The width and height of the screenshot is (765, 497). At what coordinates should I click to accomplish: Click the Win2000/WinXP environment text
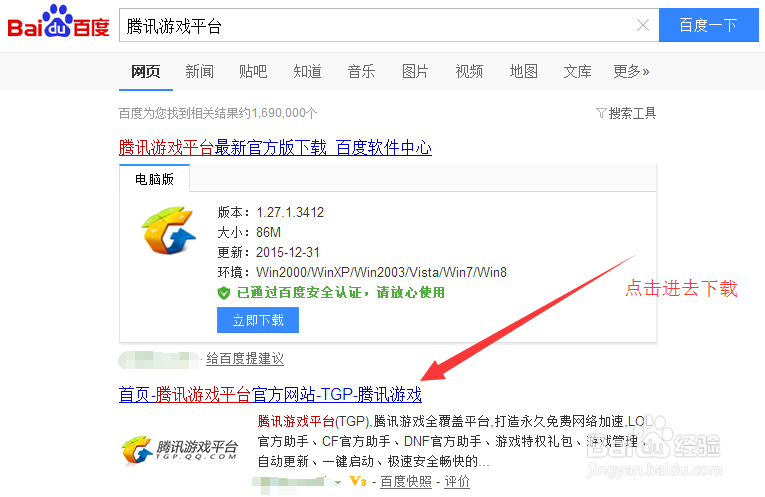tap(382, 272)
